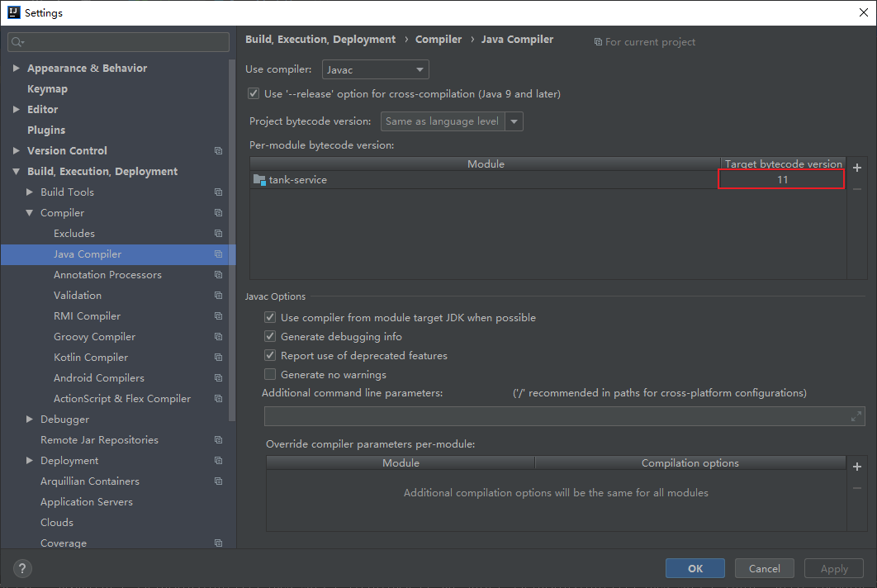Click Module column header in bytecode table
This screenshot has width=877, height=588.
click(486, 164)
